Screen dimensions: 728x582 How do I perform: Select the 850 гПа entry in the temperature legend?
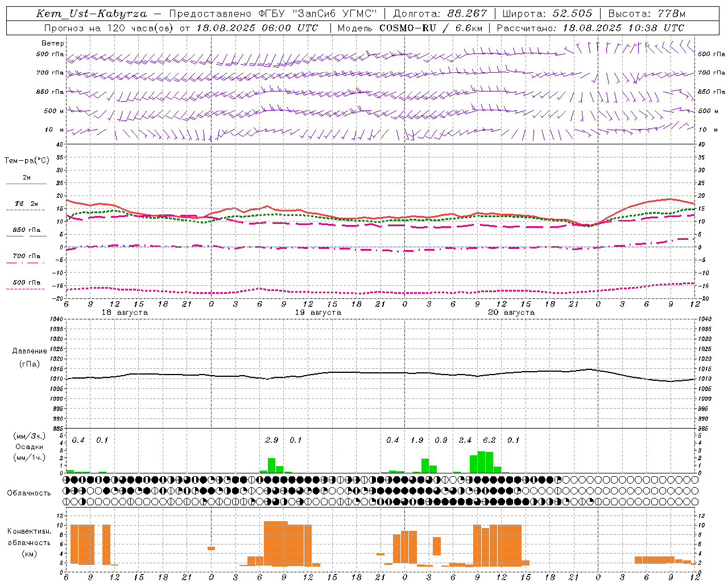[26, 230]
